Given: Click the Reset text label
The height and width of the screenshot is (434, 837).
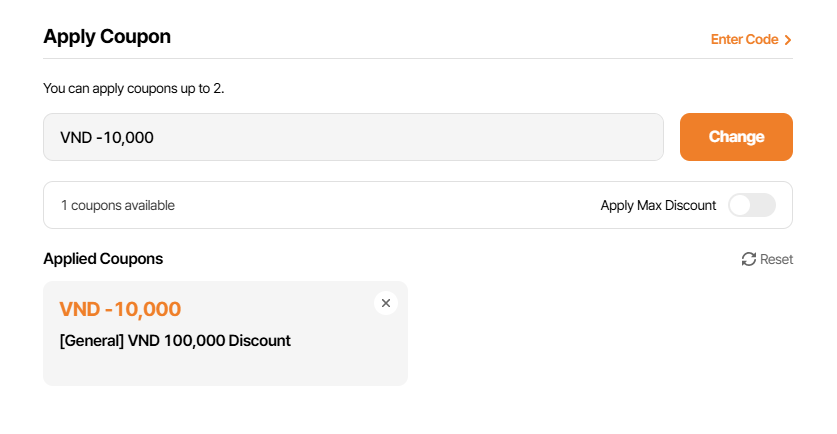Looking at the screenshot, I should click(x=776, y=259).
